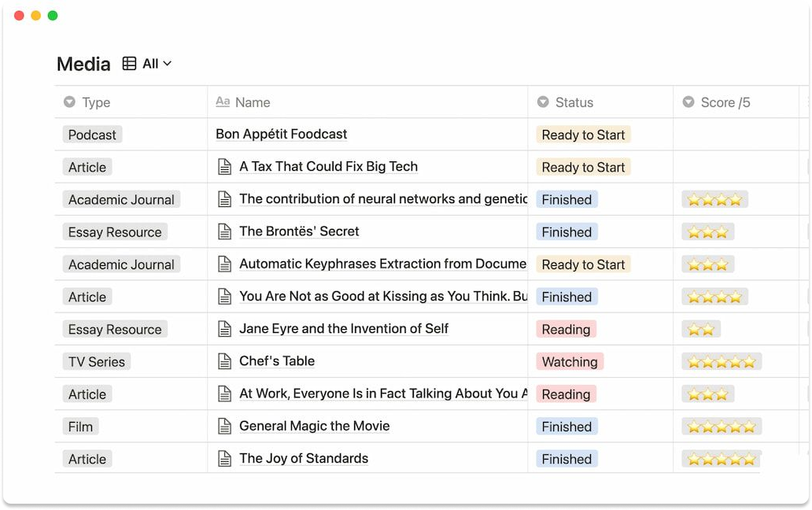This screenshot has width=812, height=510.
Task: Open the Type column header menu
Action: click(96, 102)
